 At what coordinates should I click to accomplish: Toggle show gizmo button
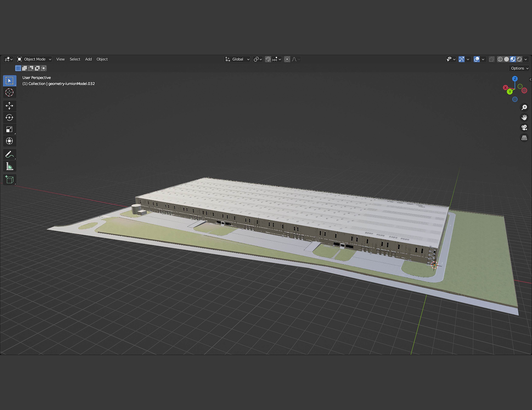[x=461, y=59]
